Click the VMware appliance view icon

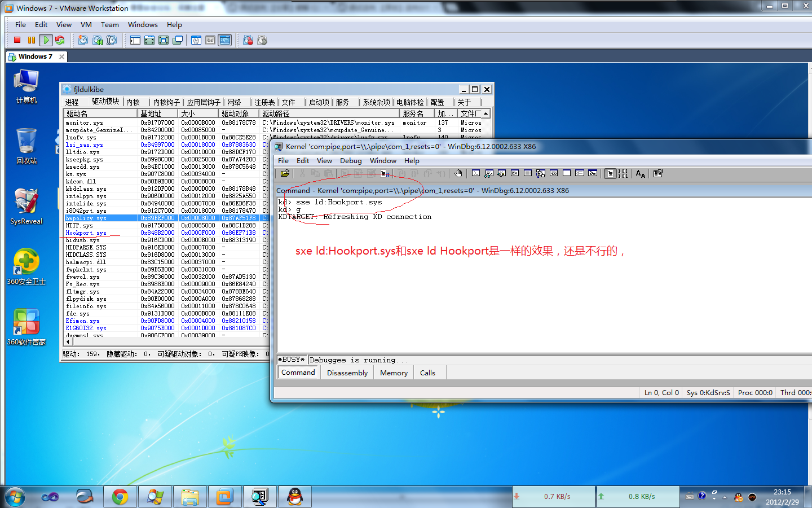[210, 40]
